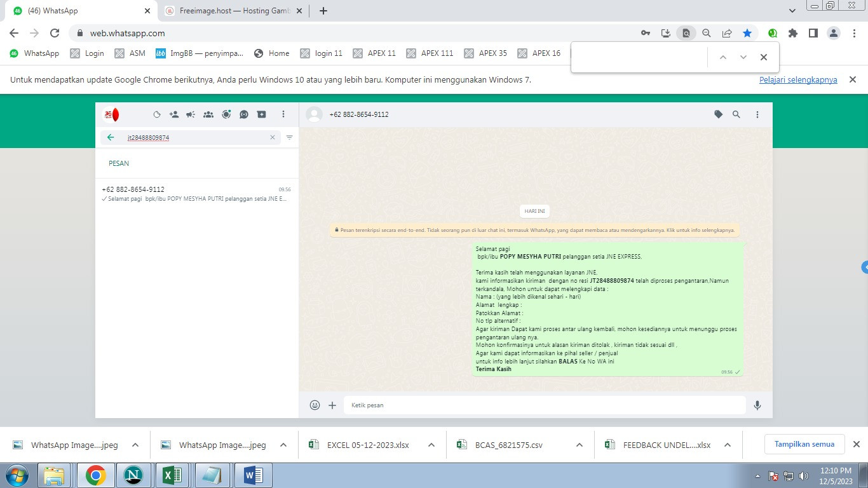Screen dimensions: 868x488
Task: Dismiss the Chrome update notification bar
Action: point(853,79)
